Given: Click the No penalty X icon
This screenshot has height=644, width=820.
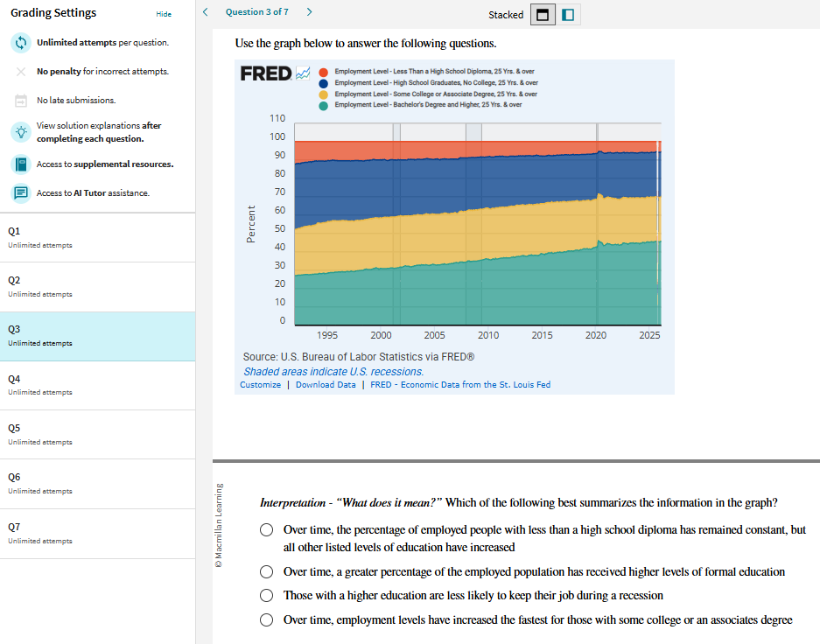Looking at the screenshot, I should click(21, 72).
